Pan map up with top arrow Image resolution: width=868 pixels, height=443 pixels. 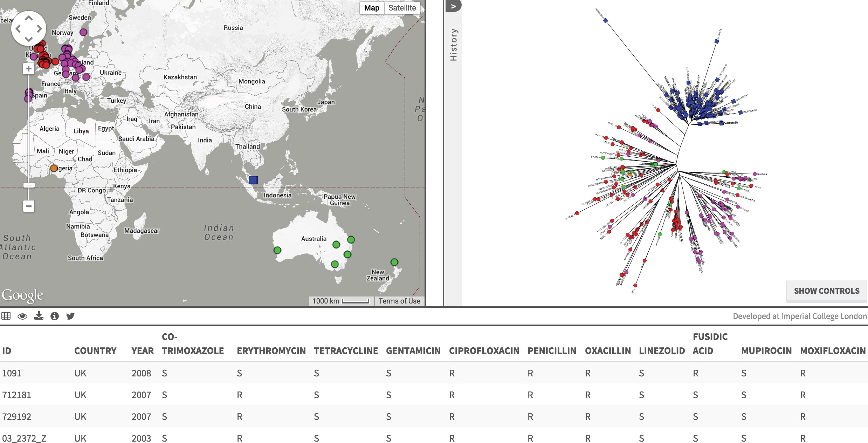click(29, 18)
